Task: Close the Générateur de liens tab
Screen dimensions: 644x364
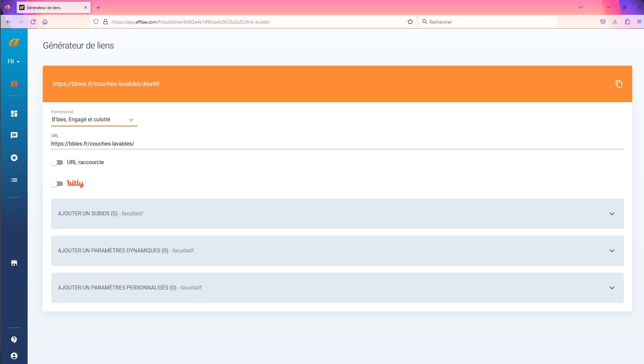Action: click(x=86, y=7)
